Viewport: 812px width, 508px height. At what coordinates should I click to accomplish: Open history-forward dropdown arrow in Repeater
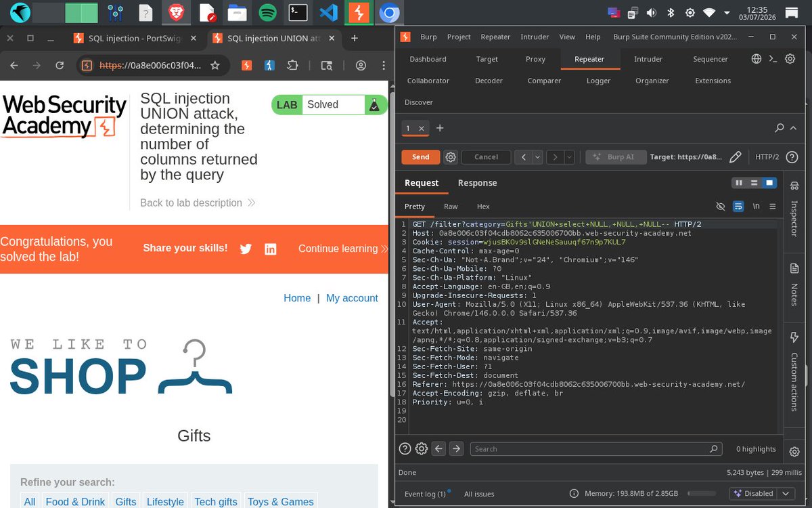[569, 157]
